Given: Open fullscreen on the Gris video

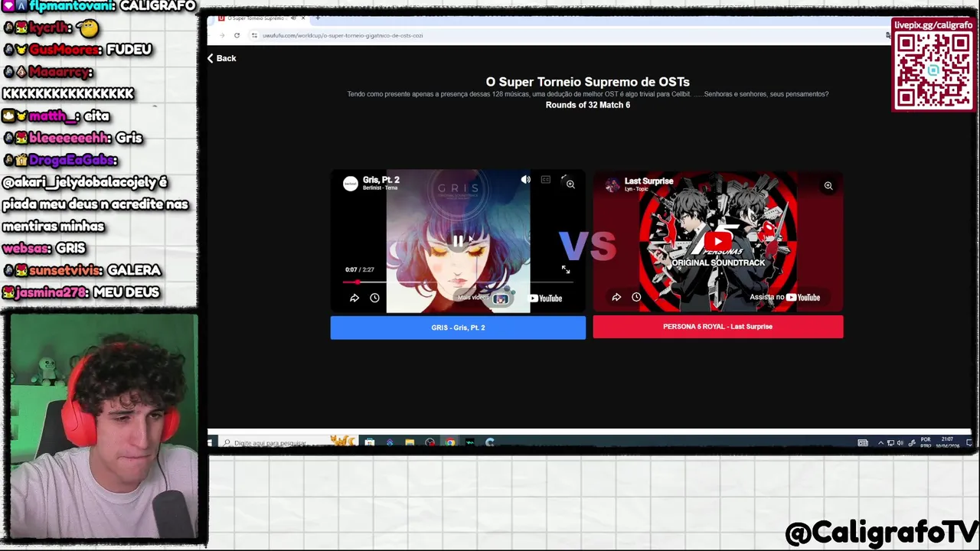Looking at the screenshot, I should pyautogui.click(x=565, y=269).
